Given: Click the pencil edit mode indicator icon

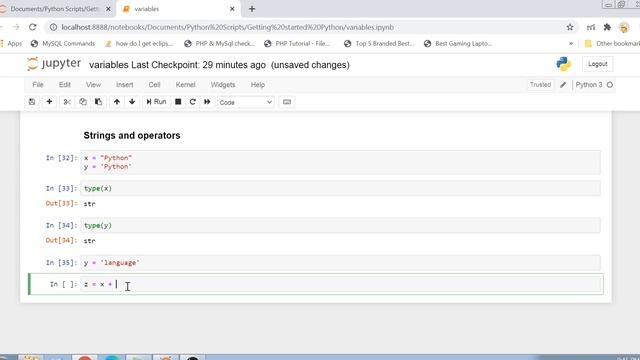Looking at the screenshot, I should (x=563, y=85).
